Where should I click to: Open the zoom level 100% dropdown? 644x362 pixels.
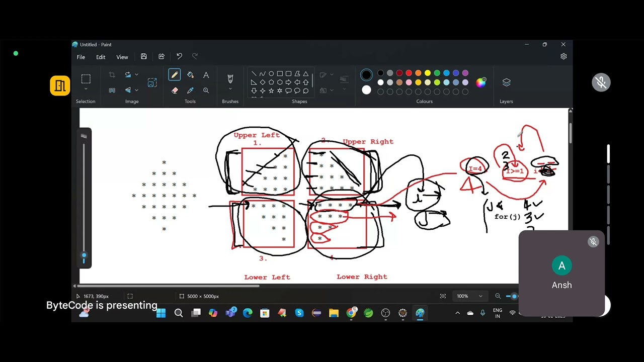pyautogui.click(x=480, y=296)
